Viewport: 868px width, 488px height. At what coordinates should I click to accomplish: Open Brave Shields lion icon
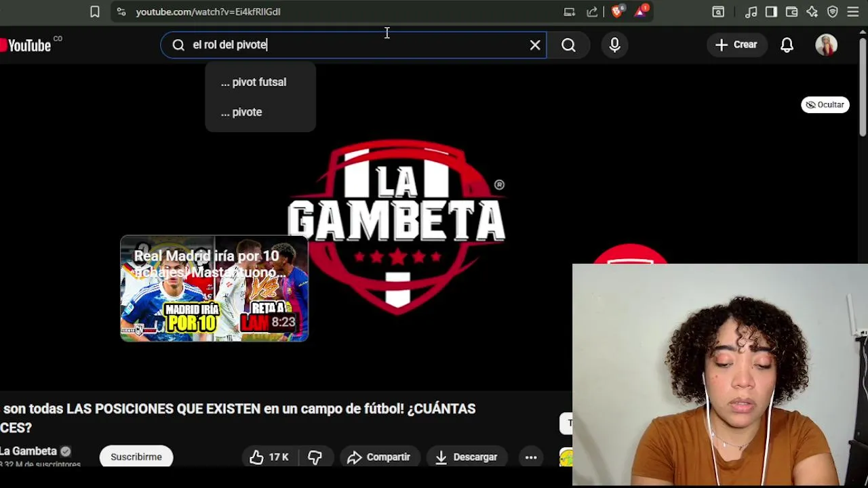click(617, 12)
